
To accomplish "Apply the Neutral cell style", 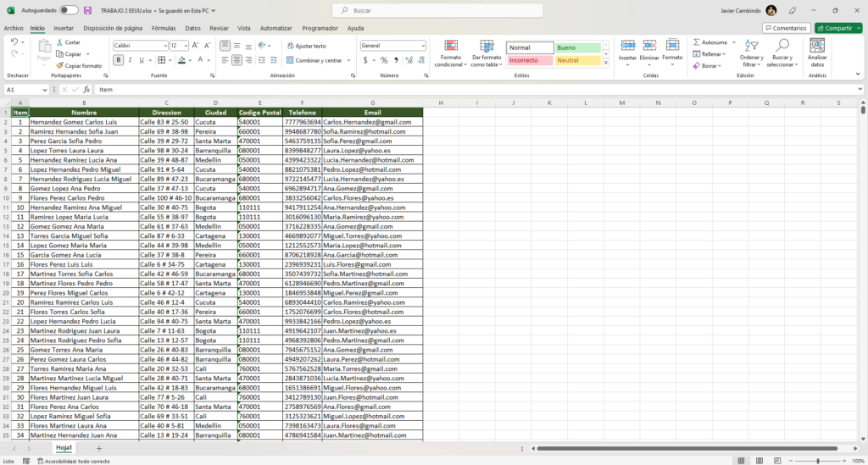I will pos(578,60).
